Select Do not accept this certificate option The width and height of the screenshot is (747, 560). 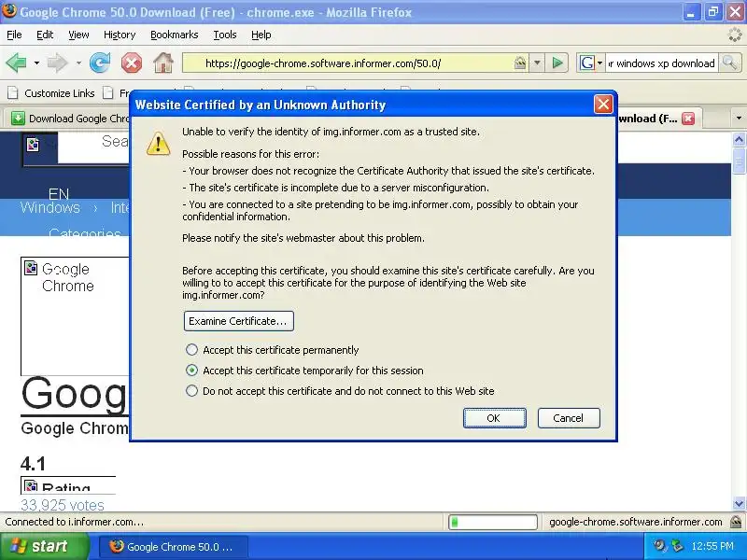click(191, 391)
